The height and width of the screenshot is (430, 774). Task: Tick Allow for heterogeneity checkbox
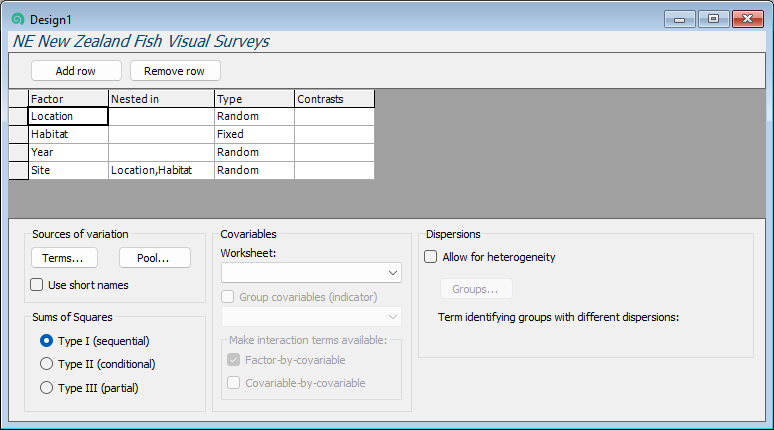pos(431,257)
